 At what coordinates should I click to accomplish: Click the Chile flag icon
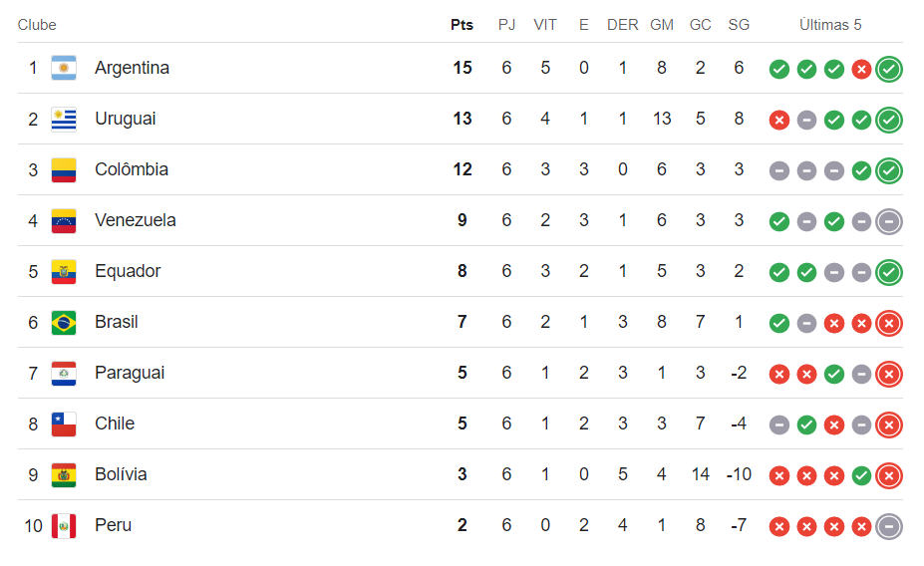64,424
